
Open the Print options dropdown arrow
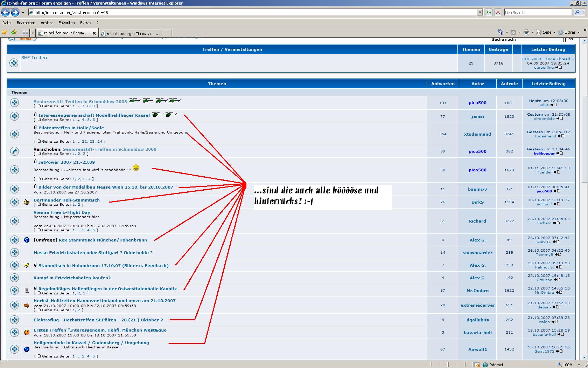tap(533, 32)
